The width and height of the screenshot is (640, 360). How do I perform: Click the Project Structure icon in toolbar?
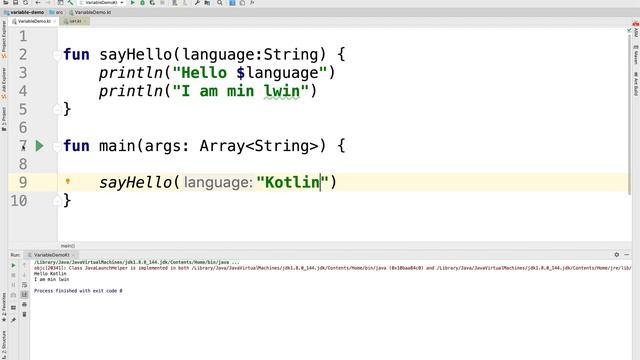click(x=207, y=2)
